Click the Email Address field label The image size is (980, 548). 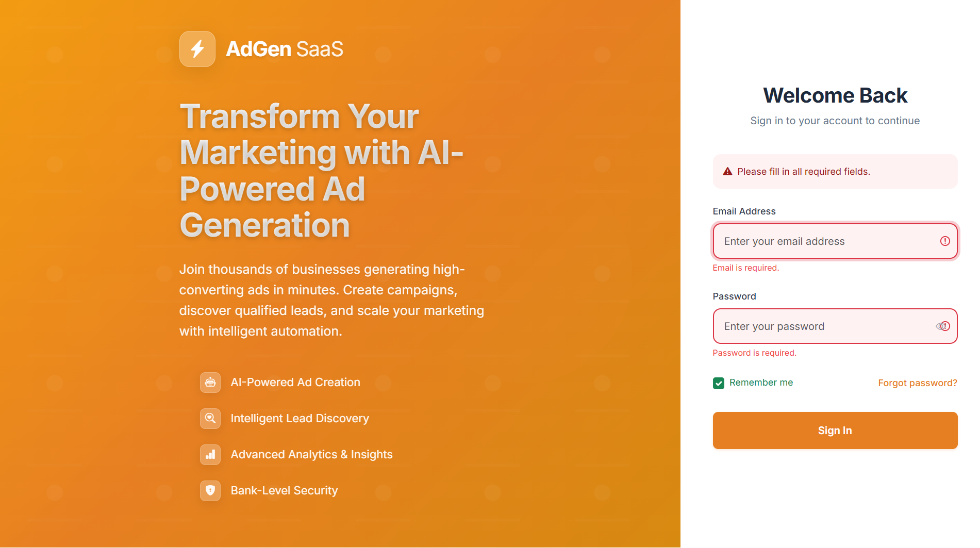pos(744,211)
